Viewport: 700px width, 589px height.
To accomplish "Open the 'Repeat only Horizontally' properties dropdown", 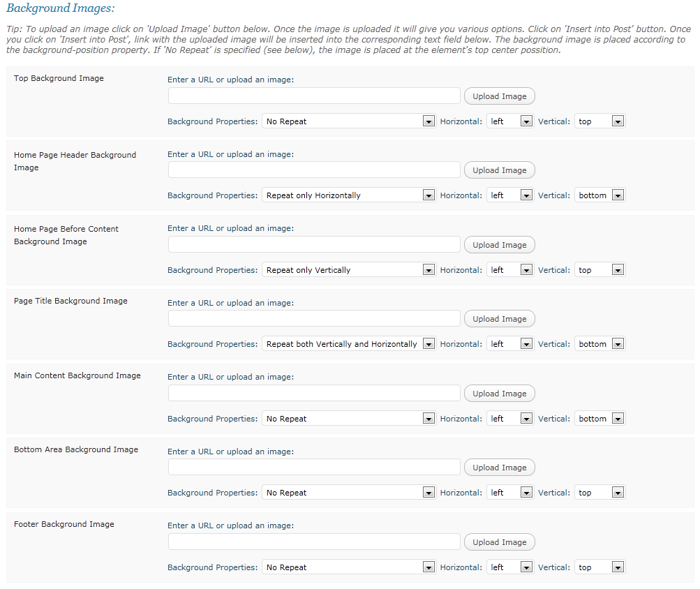I will pyautogui.click(x=349, y=195).
